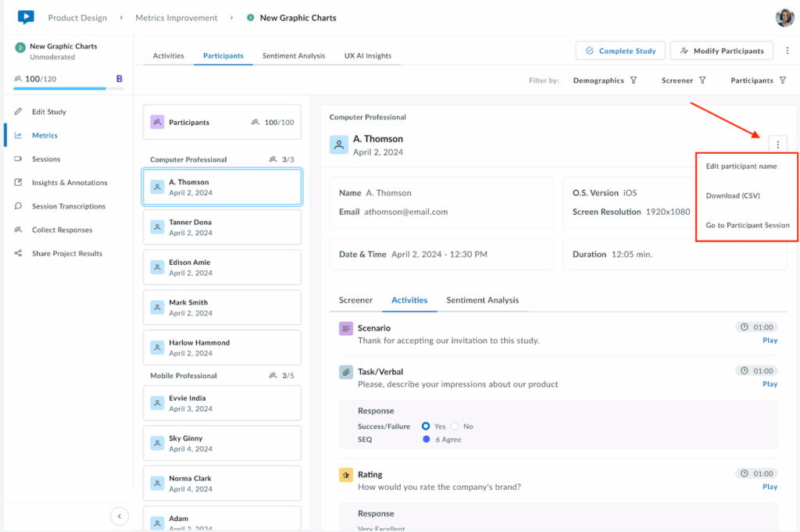Select the No radio button for Success/Failure

(x=455, y=427)
